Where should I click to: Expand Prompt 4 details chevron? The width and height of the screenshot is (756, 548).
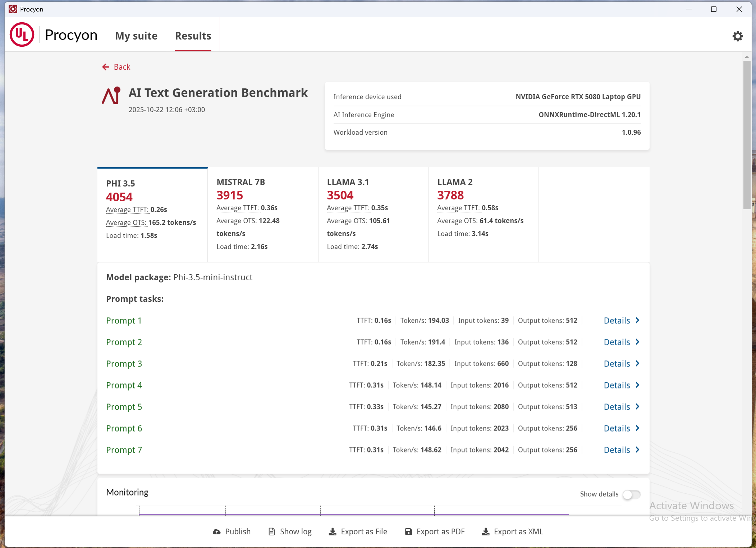[x=637, y=385]
